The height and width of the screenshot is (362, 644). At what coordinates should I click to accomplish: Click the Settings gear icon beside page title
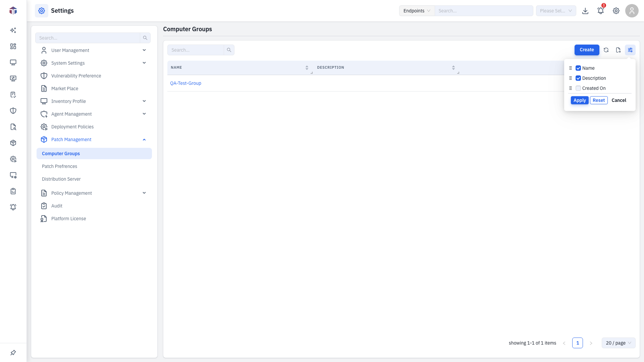click(42, 11)
